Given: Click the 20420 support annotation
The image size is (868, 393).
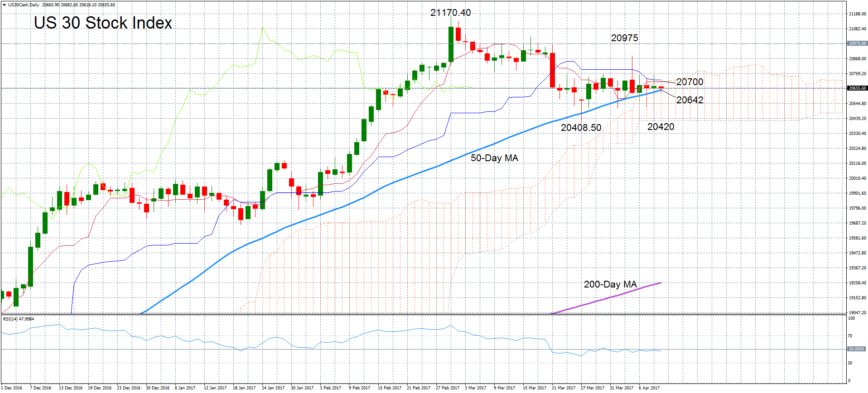Looking at the screenshot, I should pyautogui.click(x=661, y=127).
